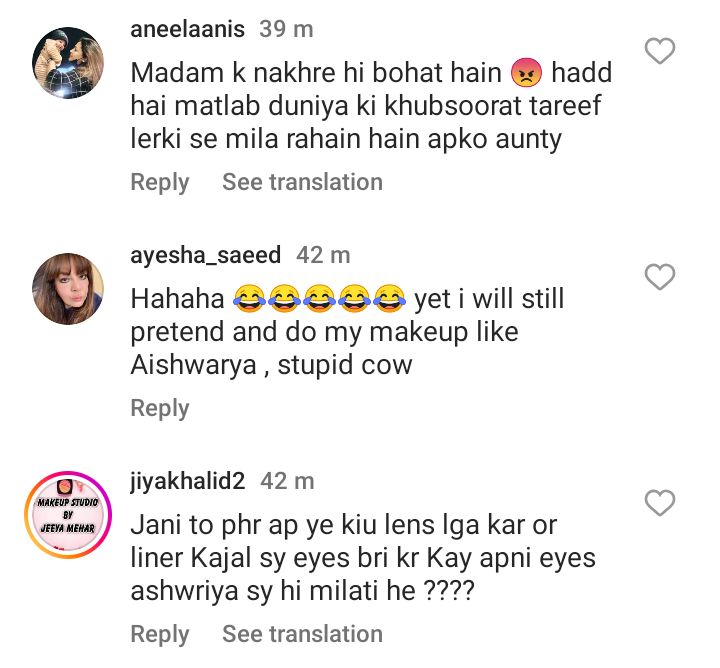View jiyakhalid2 Makeup Studio story avatar
Image resolution: width=720 pixels, height=668 pixels.
pyautogui.click(x=65, y=517)
